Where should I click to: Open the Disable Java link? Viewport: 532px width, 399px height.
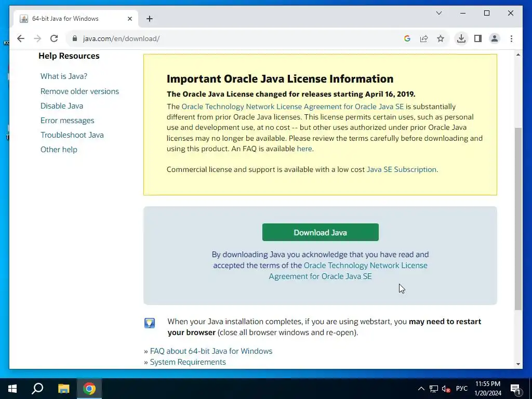coord(62,106)
